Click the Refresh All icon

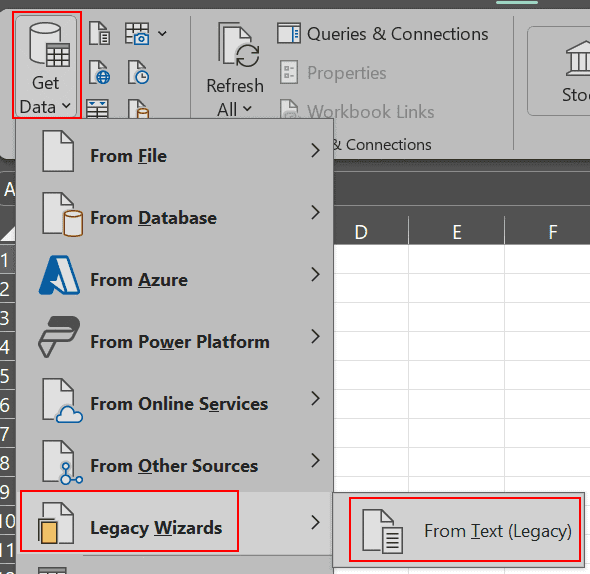click(239, 45)
